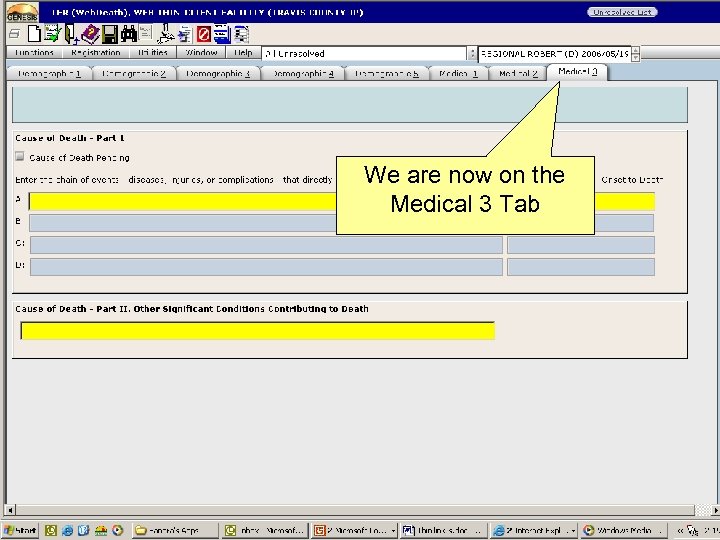This screenshot has width=720, height=540.
Task: Click line D onset to death interval field
Action: point(581,267)
